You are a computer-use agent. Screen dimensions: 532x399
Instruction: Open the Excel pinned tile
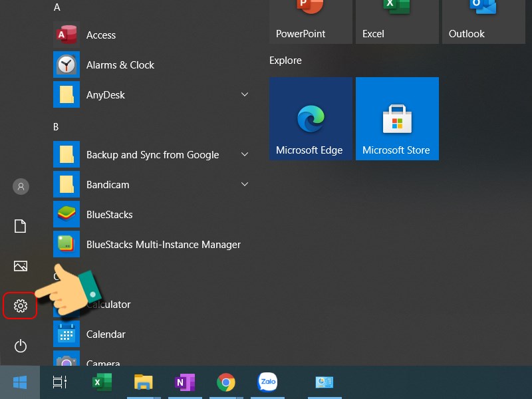click(397, 22)
